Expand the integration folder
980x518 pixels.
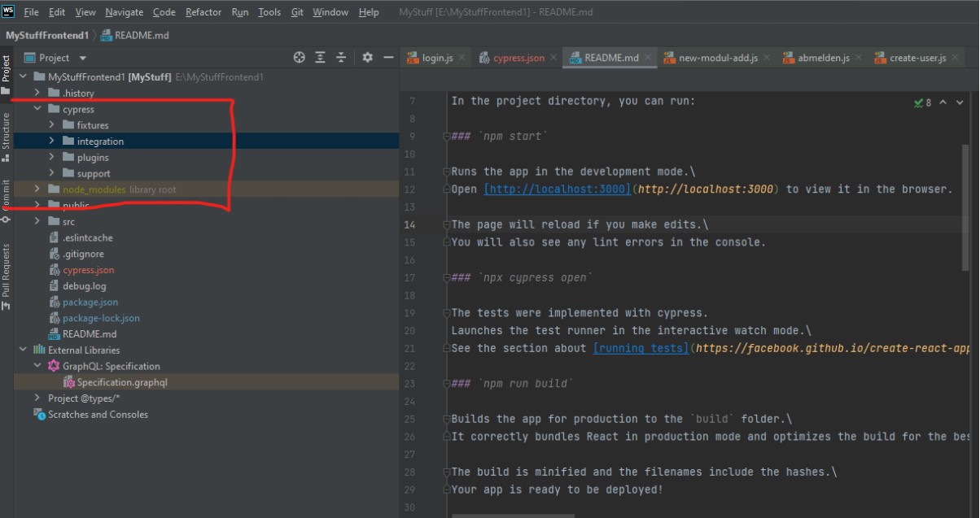(x=52, y=141)
